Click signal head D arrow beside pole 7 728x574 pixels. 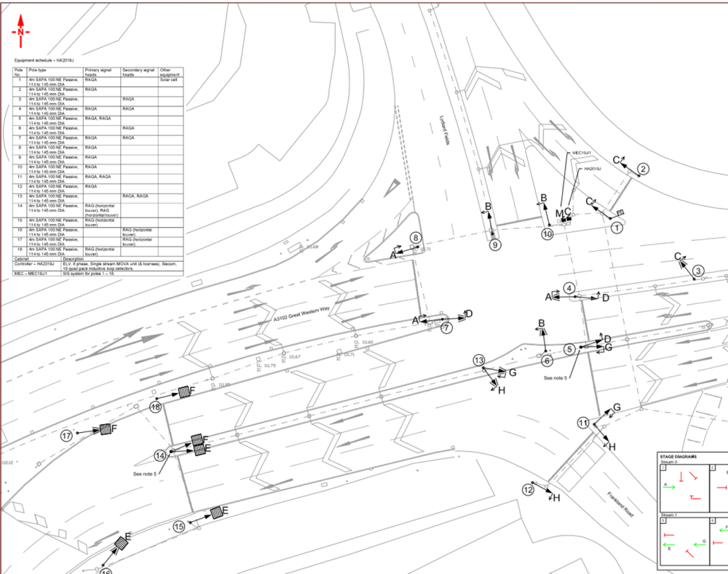464,314
